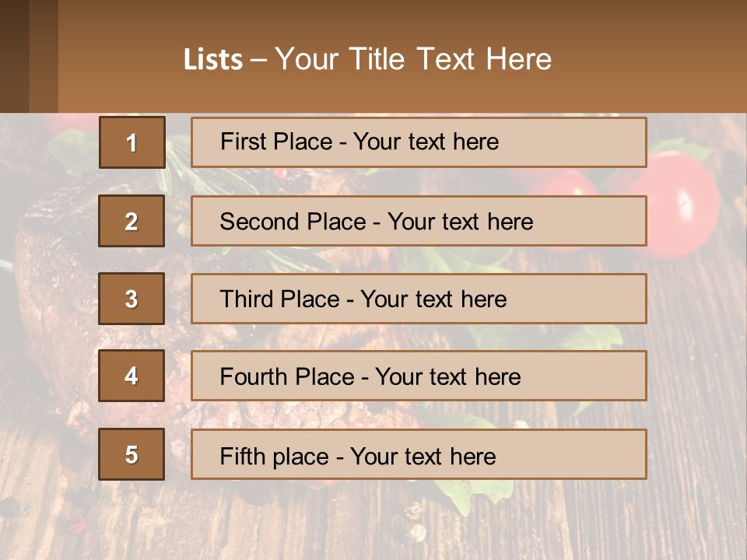The height and width of the screenshot is (560, 747).
Task: Click empty header banner right of title
Action: pyautogui.click(x=654, y=58)
